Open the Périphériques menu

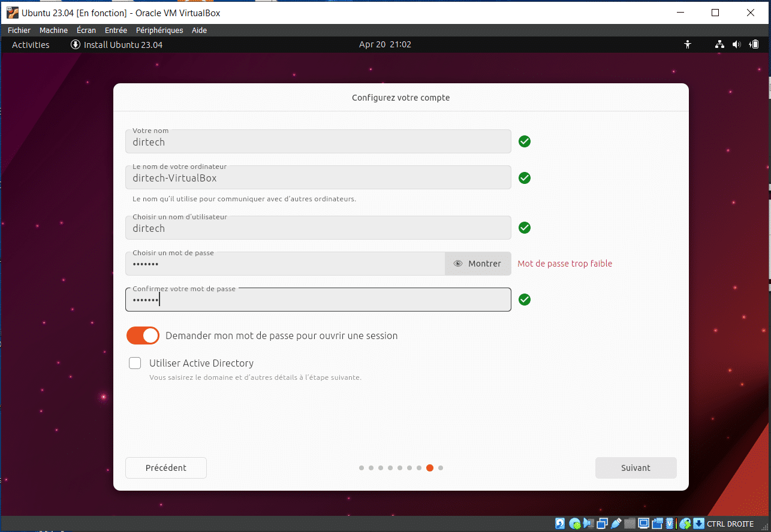(159, 30)
